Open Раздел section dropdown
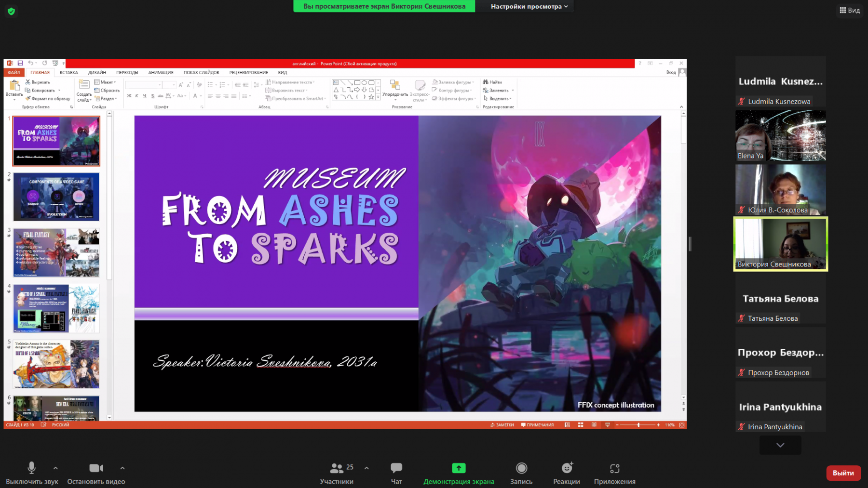Screen dimensions: 868x488 (x=106, y=98)
